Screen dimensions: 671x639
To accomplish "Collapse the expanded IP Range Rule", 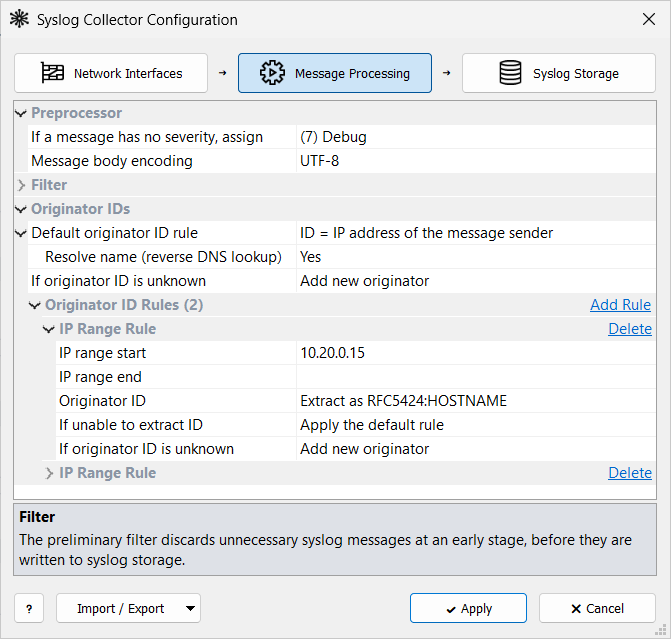I will click(49, 329).
